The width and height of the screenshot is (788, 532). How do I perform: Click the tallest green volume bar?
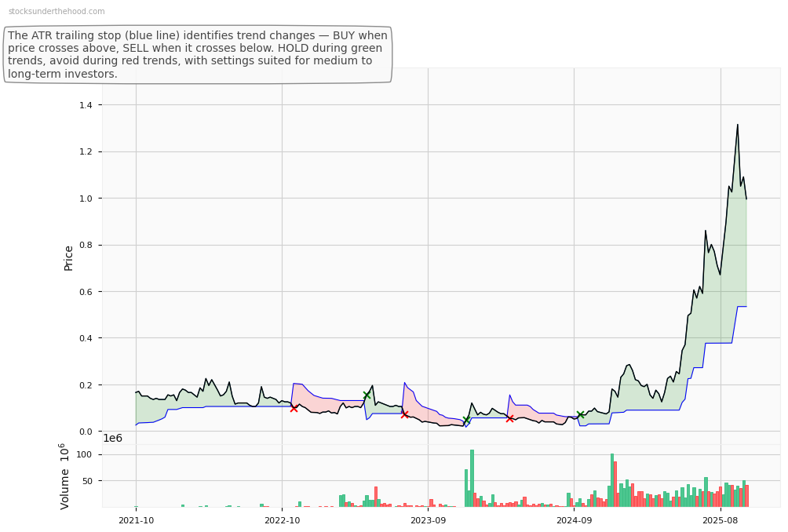coord(472,478)
